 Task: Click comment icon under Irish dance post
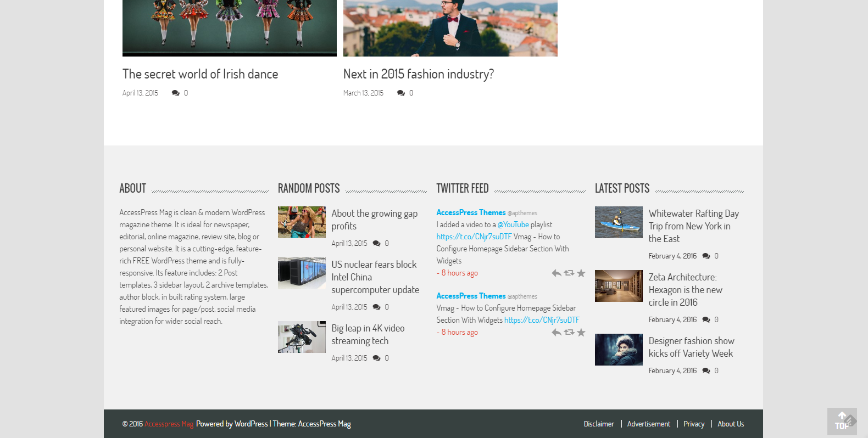coord(176,93)
